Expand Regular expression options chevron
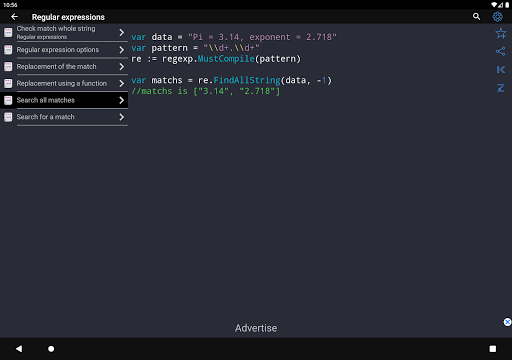The image size is (512, 360). point(122,50)
